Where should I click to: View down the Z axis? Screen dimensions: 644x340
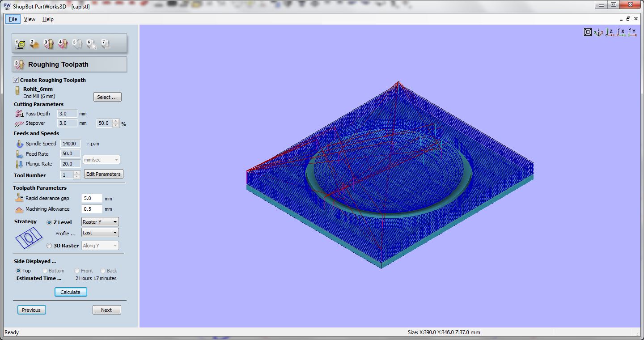(x=610, y=32)
